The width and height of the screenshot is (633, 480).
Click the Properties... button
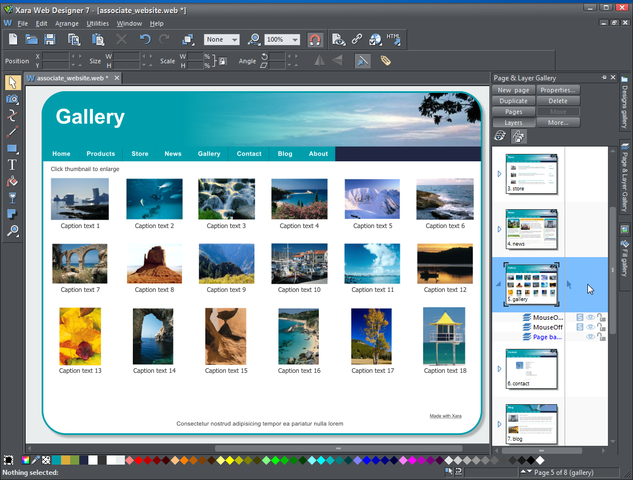pos(558,90)
